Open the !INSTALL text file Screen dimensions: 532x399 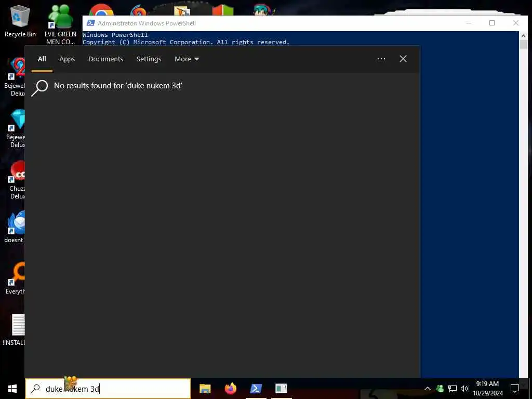[14, 330]
